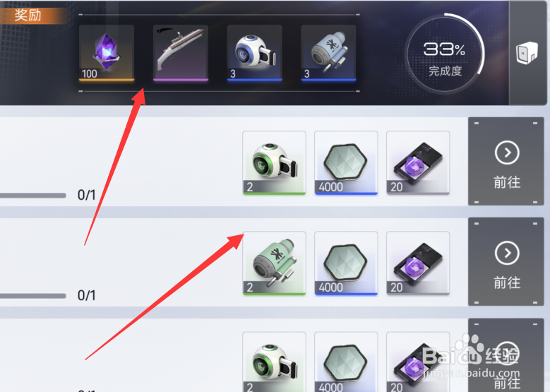Open the white cube icon beside completion
Image resolution: width=550 pixels, height=392 pixels.
click(x=527, y=53)
